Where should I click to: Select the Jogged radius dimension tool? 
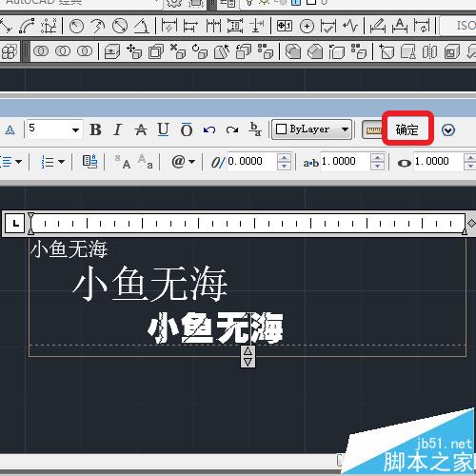(x=98, y=26)
